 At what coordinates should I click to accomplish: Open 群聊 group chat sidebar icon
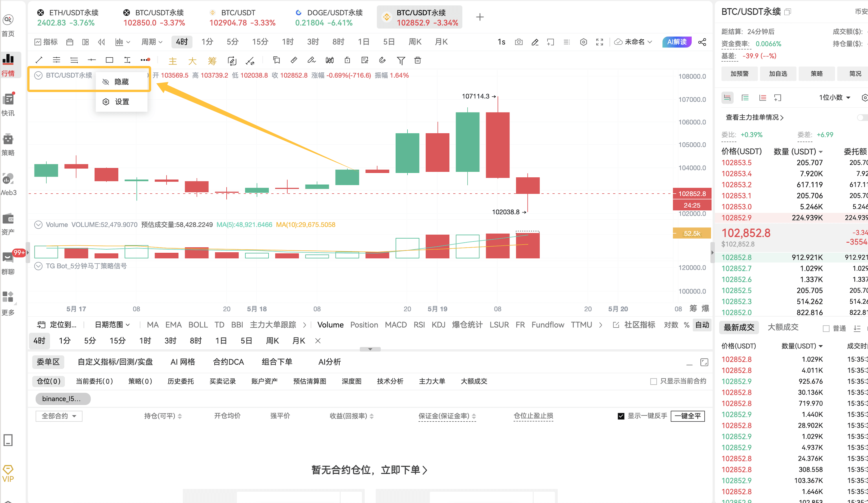[x=8, y=263]
